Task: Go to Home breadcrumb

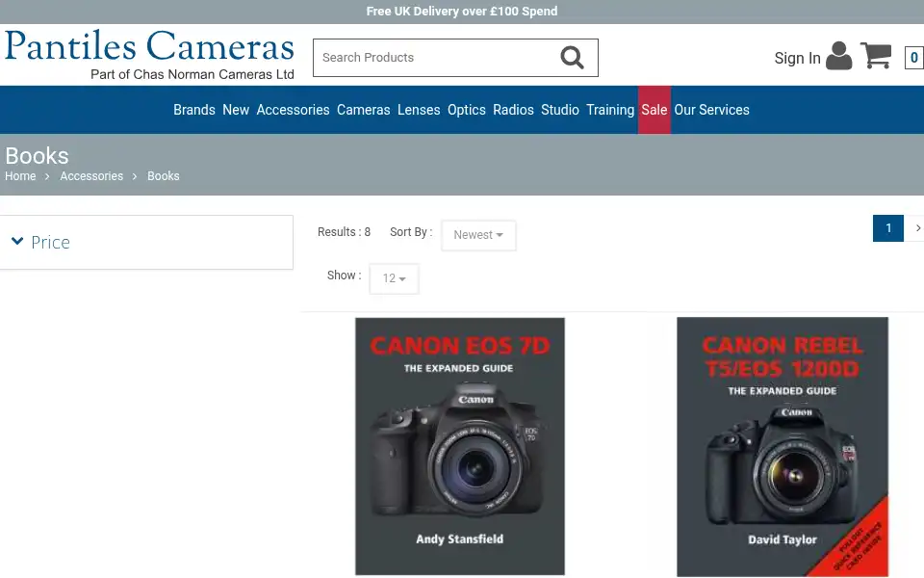Action: [20, 175]
